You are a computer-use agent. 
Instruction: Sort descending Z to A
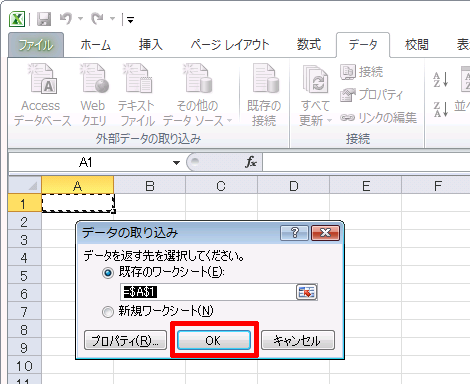[440, 109]
